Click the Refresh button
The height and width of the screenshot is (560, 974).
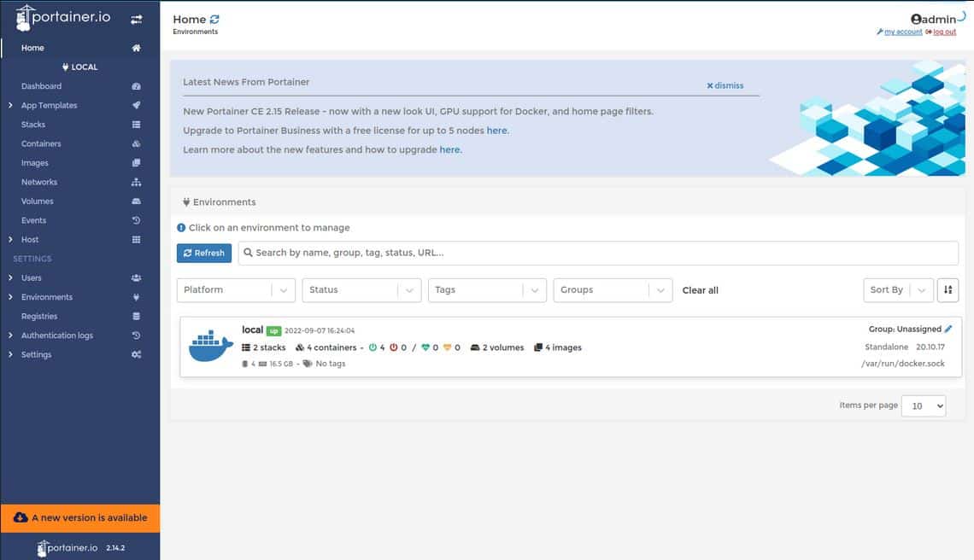click(203, 253)
